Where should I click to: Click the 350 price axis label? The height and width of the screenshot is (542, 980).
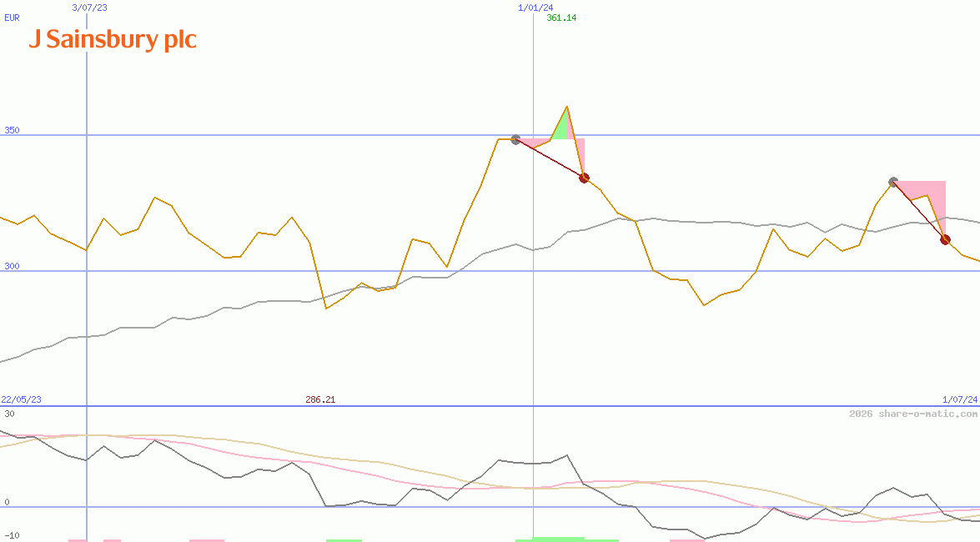click(12, 130)
